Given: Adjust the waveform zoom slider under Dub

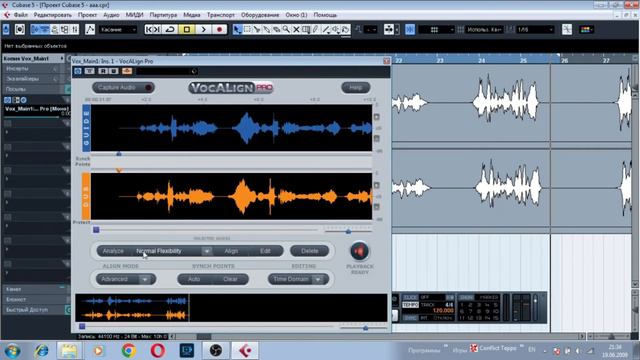Looking at the screenshot, I should [348, 231].
